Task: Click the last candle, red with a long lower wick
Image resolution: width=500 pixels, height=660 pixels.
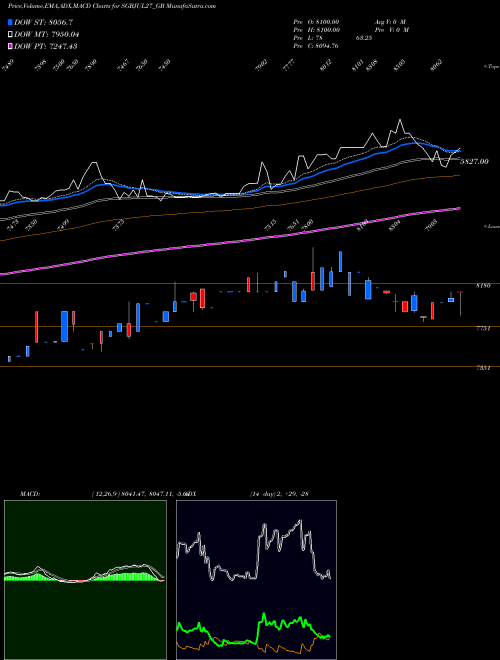Action: pos(460,303)
